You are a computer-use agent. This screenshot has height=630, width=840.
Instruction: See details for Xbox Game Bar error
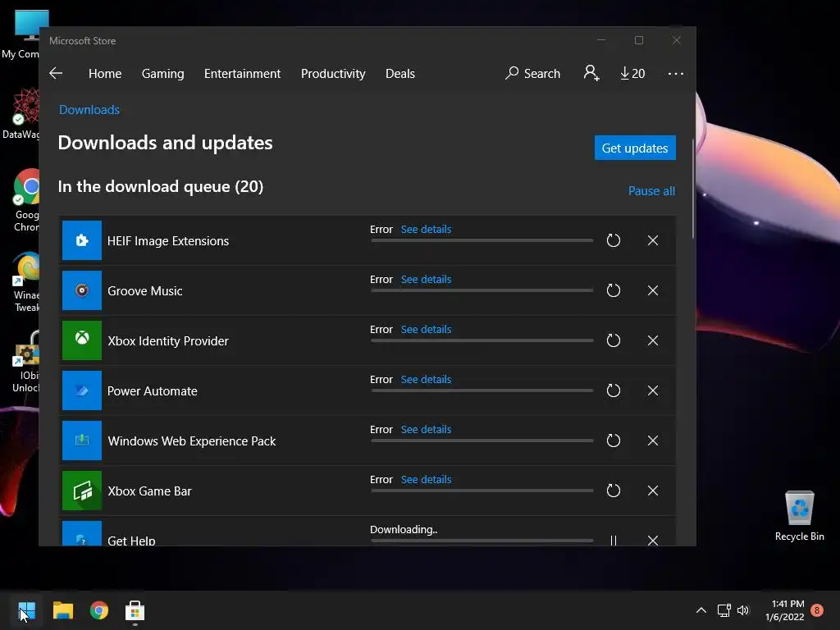tap(426, 479)
